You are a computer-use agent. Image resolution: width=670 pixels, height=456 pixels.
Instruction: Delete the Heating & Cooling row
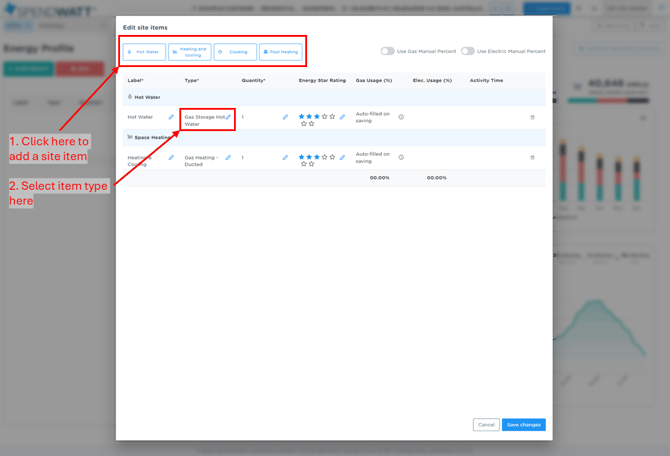532,157
